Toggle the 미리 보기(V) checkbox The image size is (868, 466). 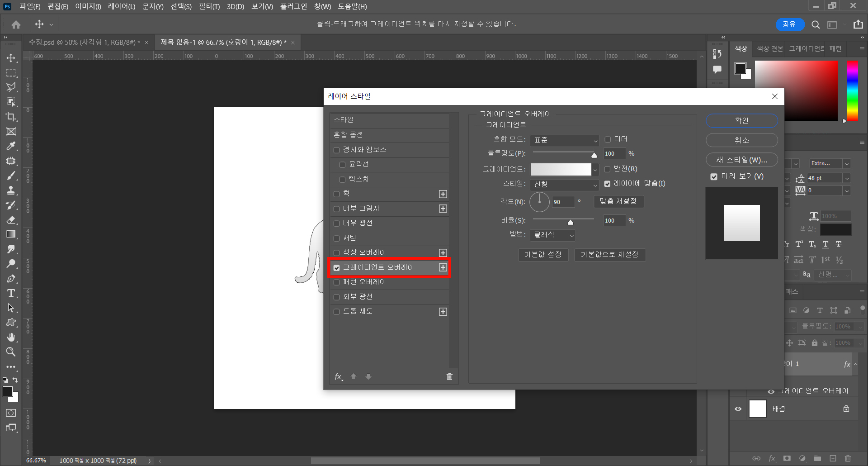pyautogui.click(x=714, y=176)
